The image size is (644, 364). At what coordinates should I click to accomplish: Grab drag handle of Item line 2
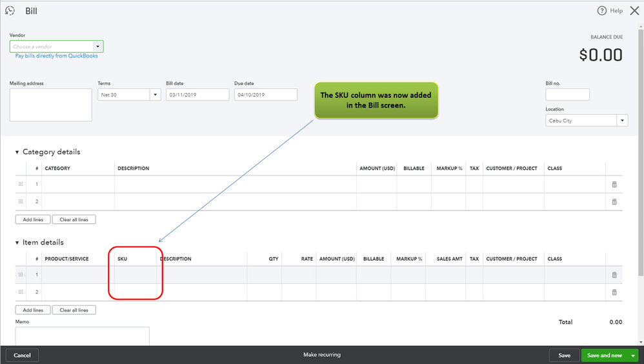(21, 292)
